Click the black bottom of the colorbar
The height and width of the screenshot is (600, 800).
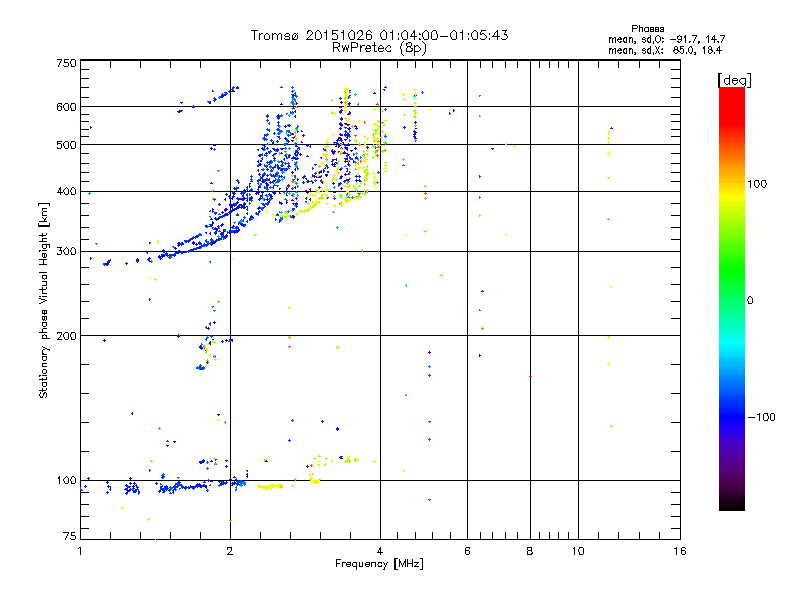tap(732, 503)
